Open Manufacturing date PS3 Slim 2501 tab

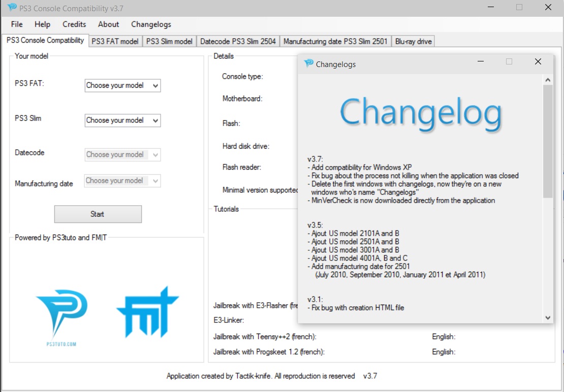335,41
